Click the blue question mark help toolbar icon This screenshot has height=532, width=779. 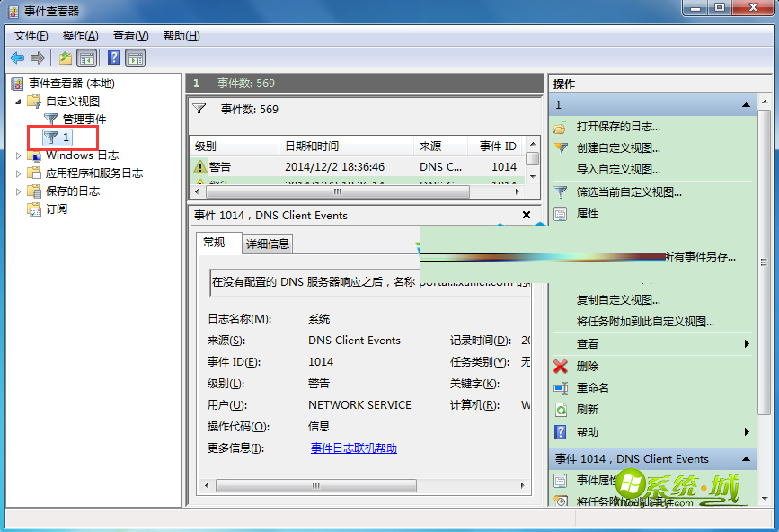pos(114,58)
